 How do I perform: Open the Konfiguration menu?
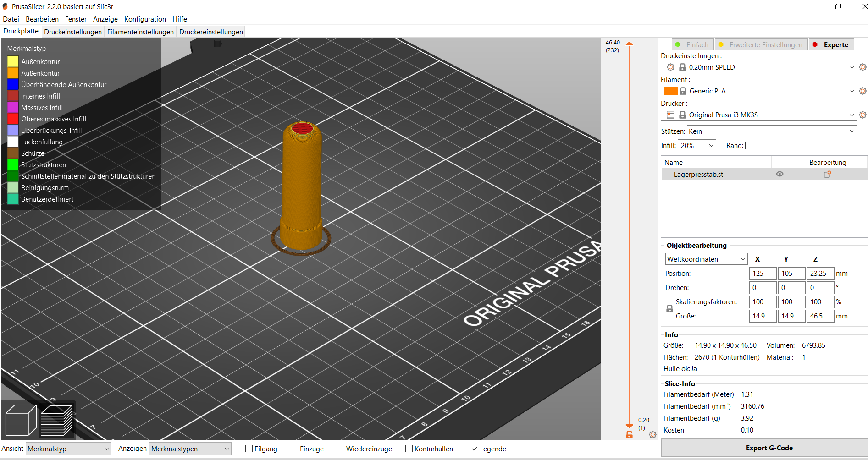pos(145,19)
